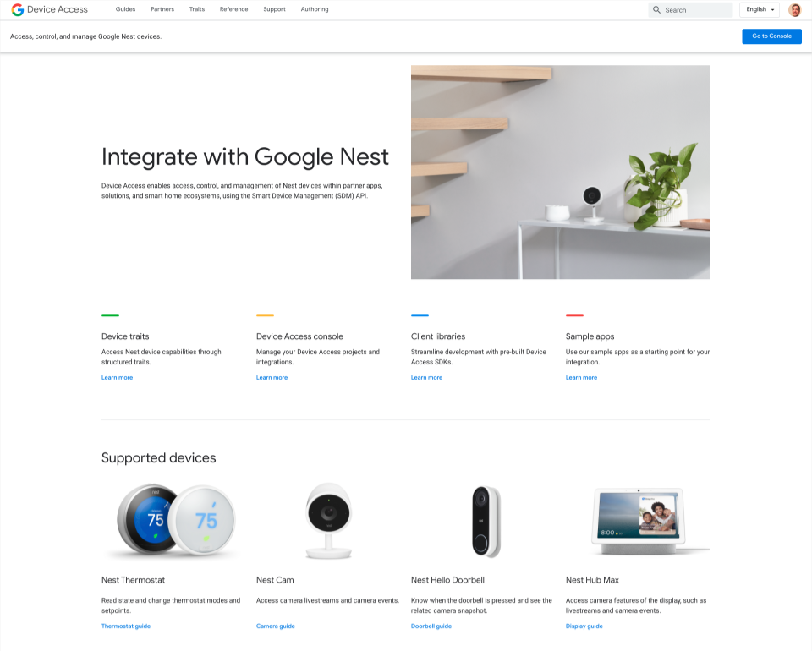Select the Reference nav item
Screen dimensions: 812x651
233,9
